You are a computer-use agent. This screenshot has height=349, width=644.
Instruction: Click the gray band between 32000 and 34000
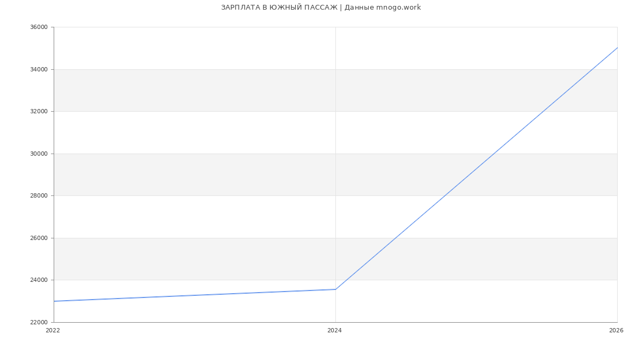[215, 90]
